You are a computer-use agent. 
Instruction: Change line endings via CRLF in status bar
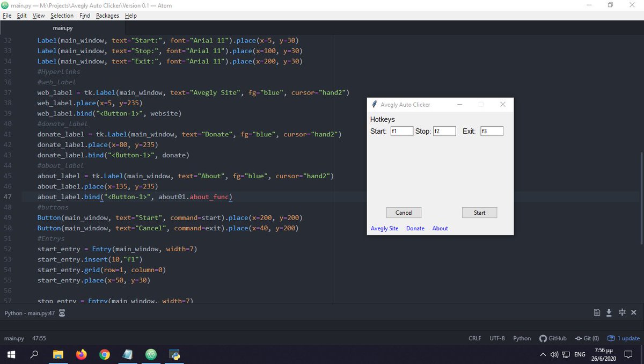point(475,338)
